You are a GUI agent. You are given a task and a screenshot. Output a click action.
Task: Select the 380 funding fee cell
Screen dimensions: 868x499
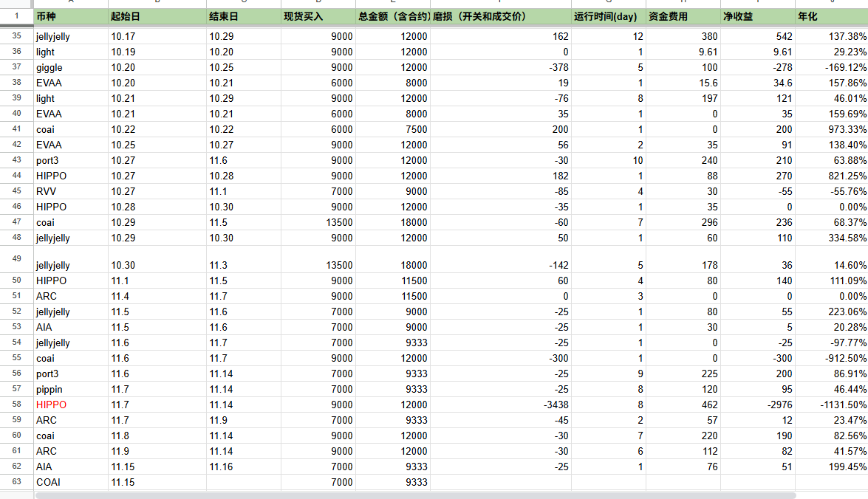pyautogui.click(x=683, y=36)
